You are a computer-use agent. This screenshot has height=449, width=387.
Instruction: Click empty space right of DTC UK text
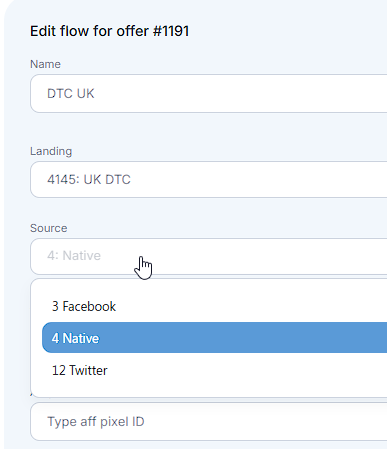coord(240,94)
